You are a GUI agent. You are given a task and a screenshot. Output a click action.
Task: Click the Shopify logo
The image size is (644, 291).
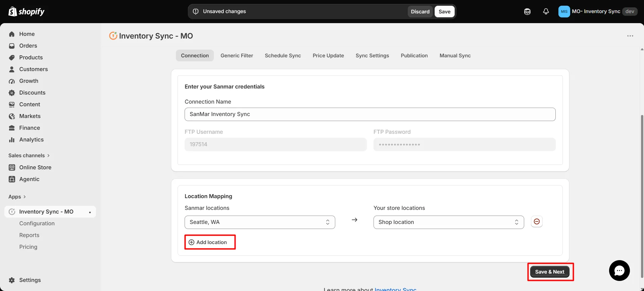27,11
